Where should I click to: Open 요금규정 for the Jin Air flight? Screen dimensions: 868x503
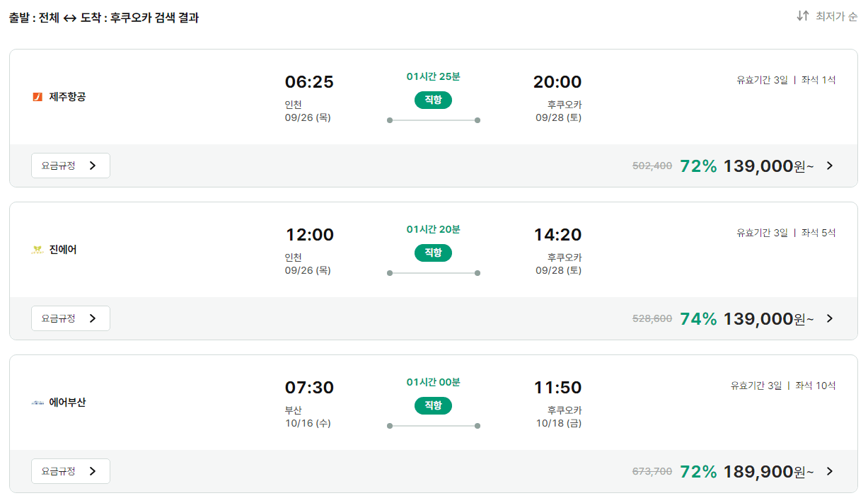[x=71, y=318]
